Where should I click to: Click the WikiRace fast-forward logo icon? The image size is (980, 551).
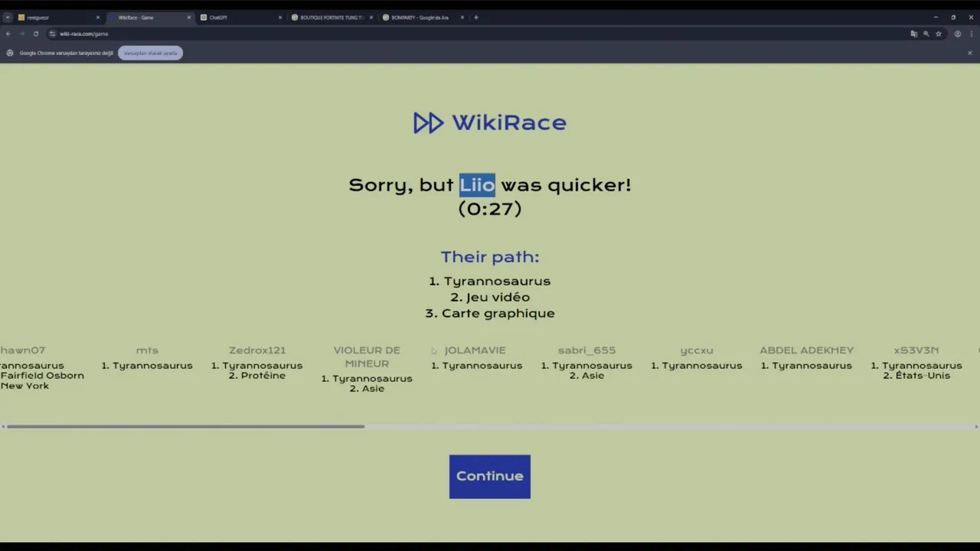click(428, 122)
